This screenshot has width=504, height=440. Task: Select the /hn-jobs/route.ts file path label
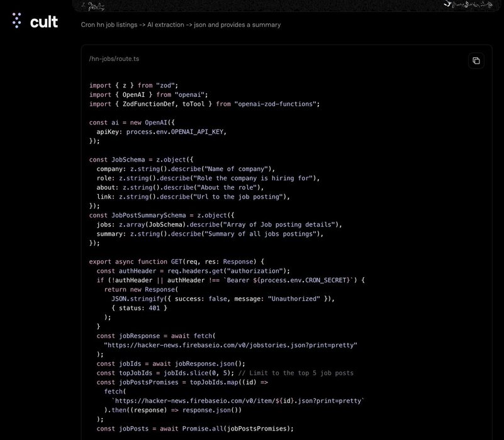coord(114,59)
